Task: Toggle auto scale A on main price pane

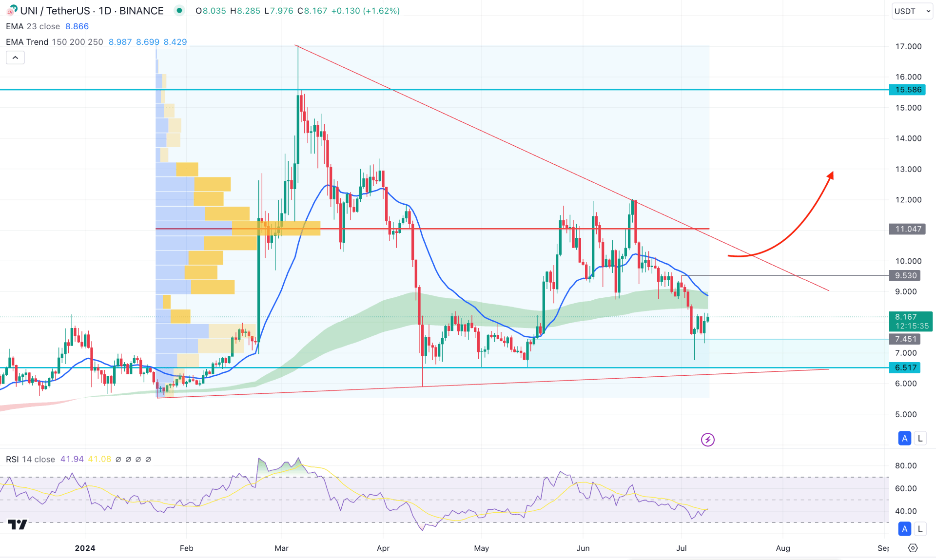Action: [904, 438]
